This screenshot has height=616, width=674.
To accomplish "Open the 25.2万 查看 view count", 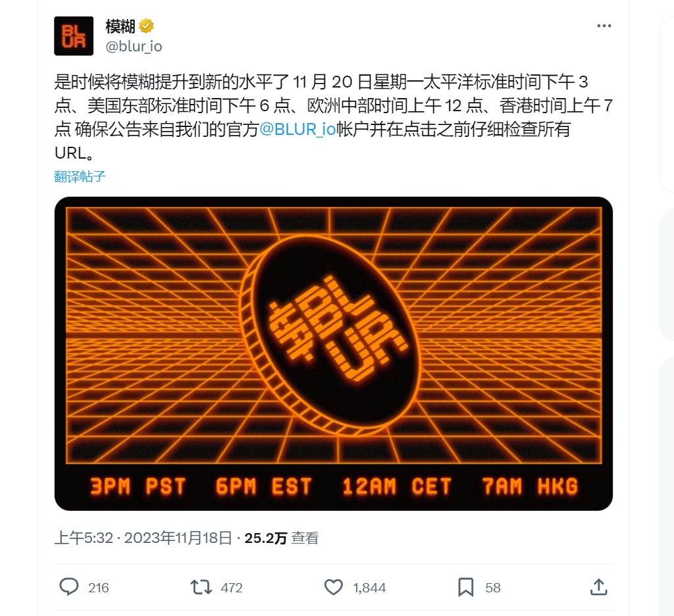I will pos(282,538).
